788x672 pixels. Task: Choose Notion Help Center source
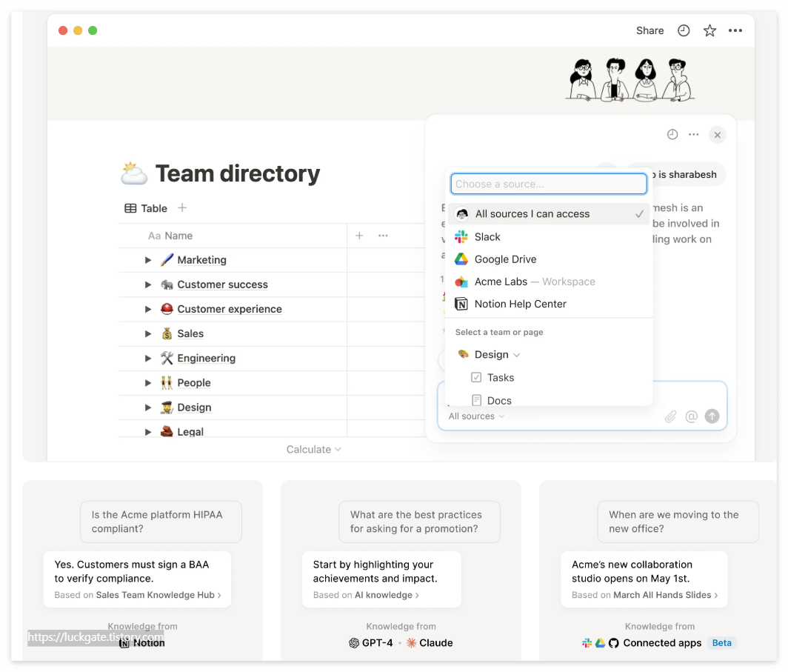click(x=549, y=304)
